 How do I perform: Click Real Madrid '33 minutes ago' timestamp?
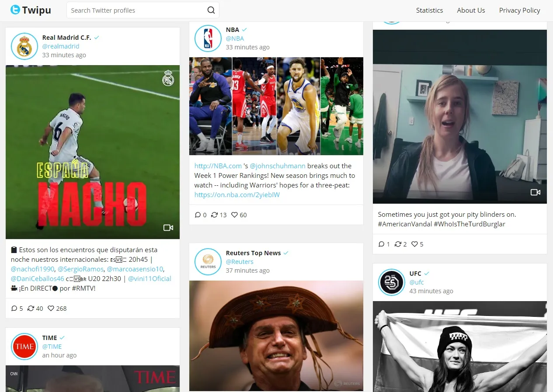pos(64,55)
